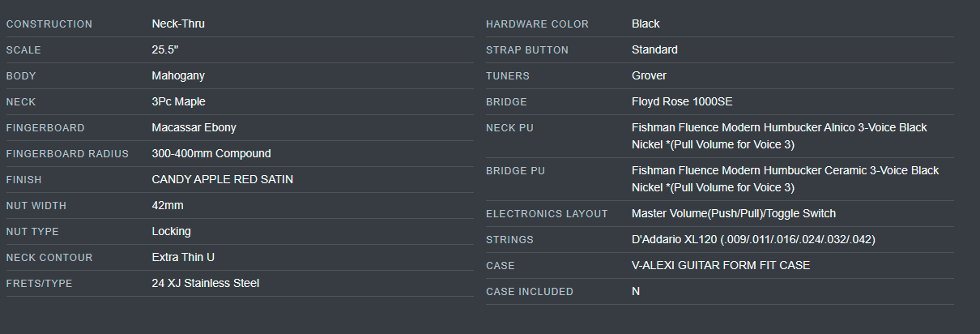Image resolution: width=980 pixels, height=334 pixels.
Task: Click the CONSTRUCTION label
Action: click(49, 24)
